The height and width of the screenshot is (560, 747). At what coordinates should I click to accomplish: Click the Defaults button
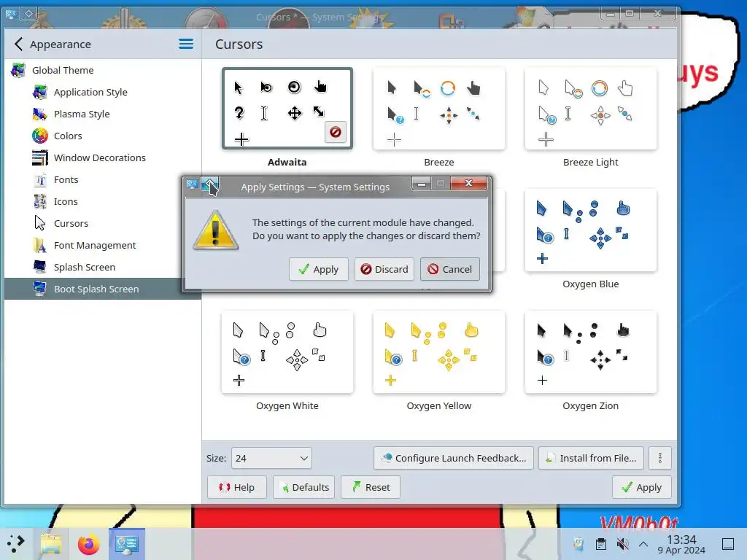[304, 487]
